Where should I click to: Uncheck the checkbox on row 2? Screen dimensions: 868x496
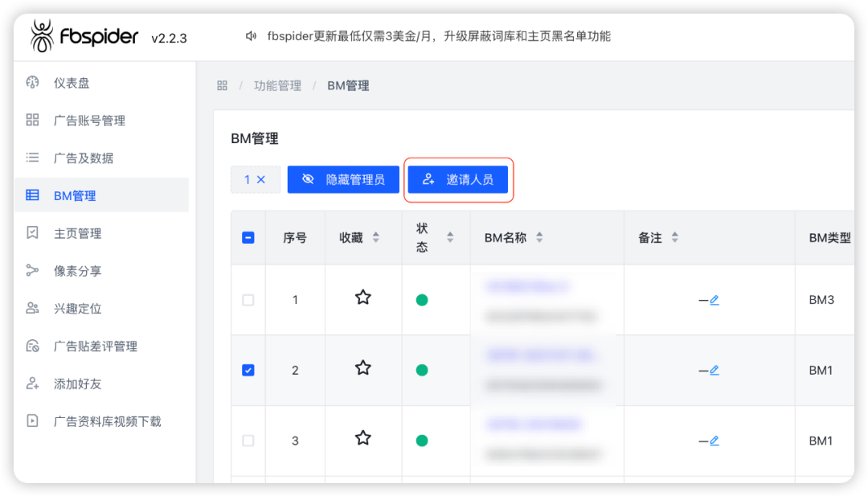tap(248, 370)
